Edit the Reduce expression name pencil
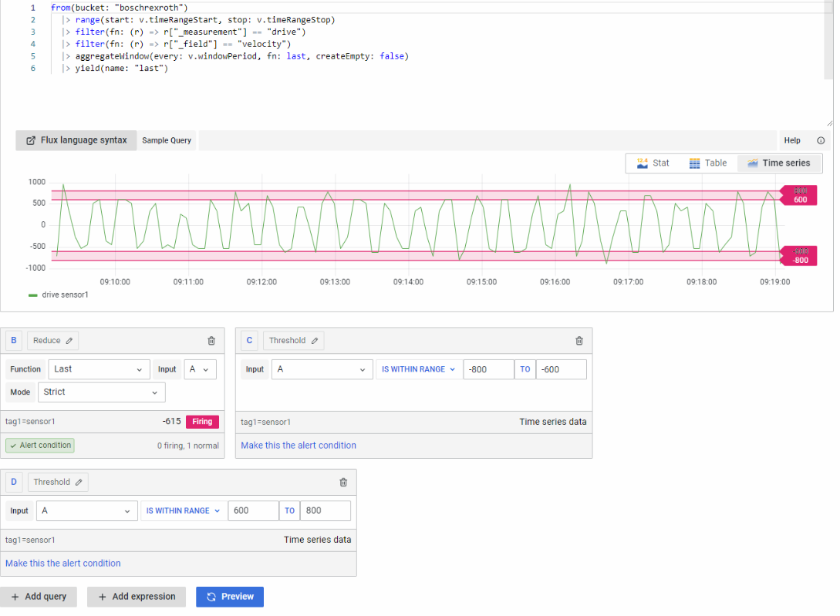 coord(69,341)
